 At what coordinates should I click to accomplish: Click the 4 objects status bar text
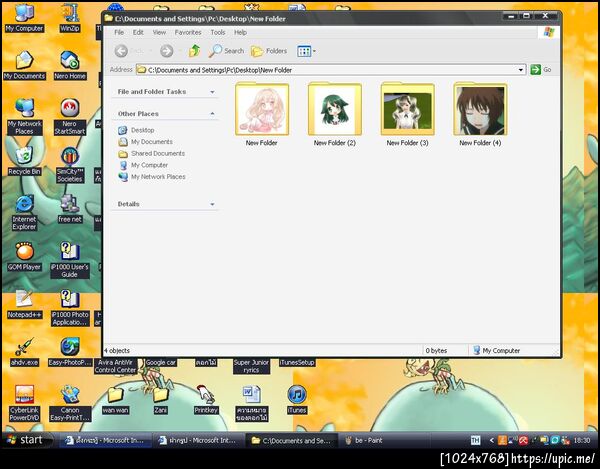tap(117, 350)
